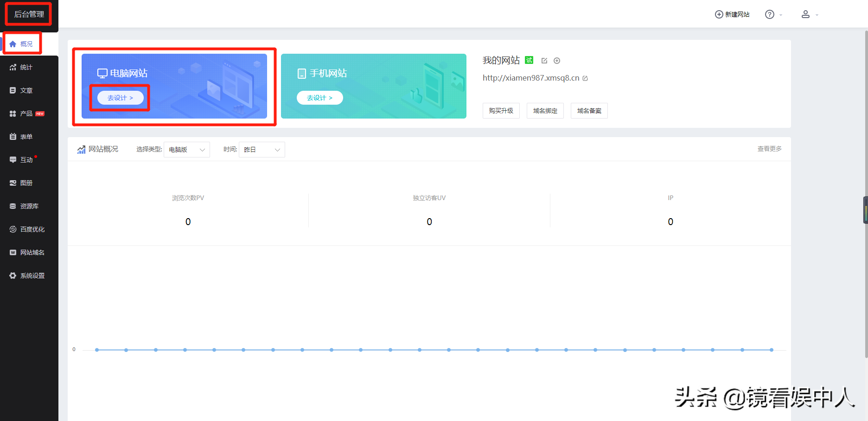Click the last data point on chart line
This screenshot has height=421, width=868.
click(x=772, y=350)
